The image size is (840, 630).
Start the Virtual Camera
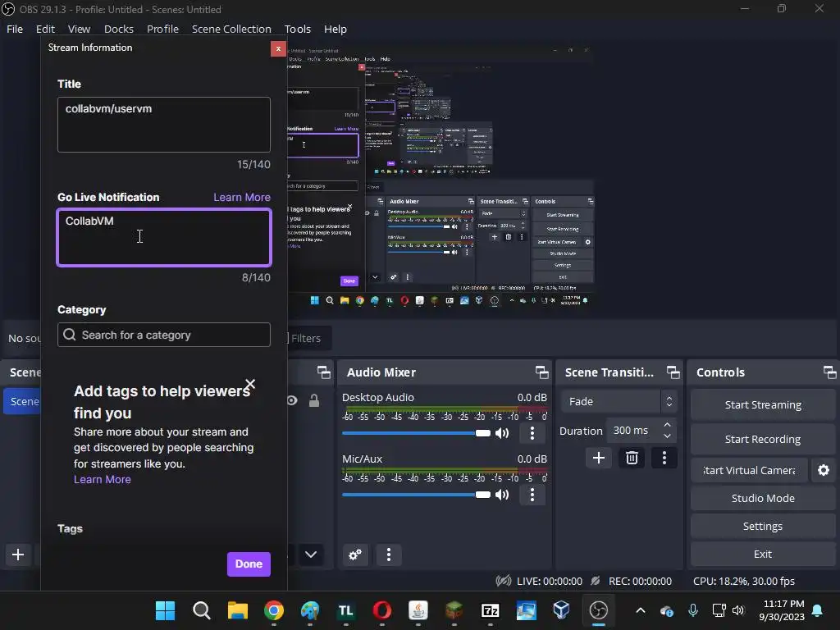pyautogui.click(x=749, y=470)
